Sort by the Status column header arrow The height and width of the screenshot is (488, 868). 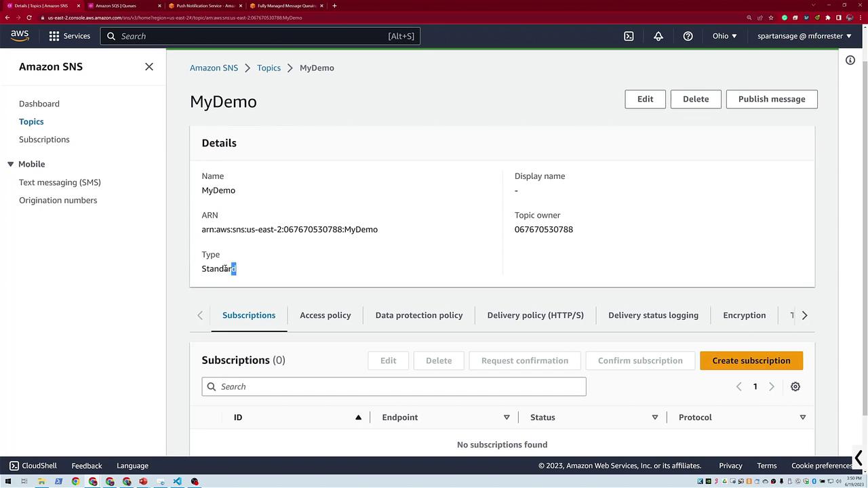[654, 418]
